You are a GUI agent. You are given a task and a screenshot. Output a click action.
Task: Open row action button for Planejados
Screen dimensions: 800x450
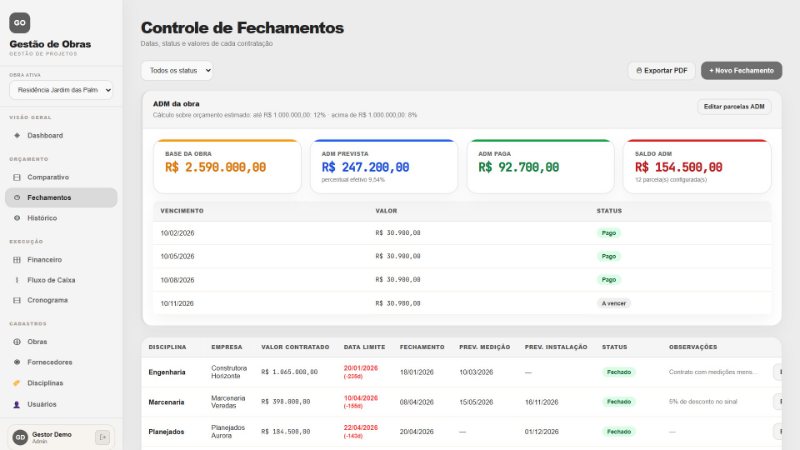[x=778, y=432]
